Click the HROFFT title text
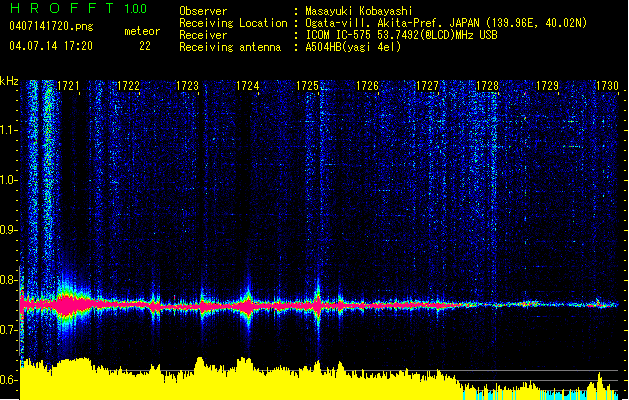This screenshot has height=400, width=629. click(x=61, y=8)
